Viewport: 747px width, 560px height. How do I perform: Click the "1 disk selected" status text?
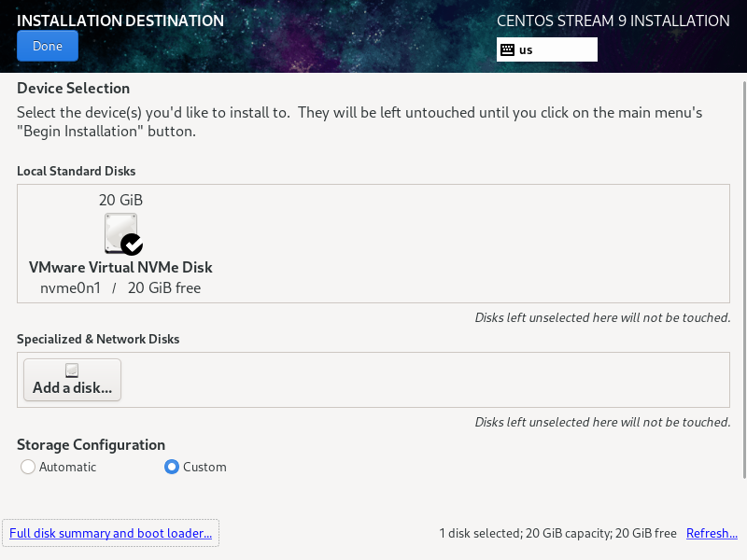click(480, 533)
